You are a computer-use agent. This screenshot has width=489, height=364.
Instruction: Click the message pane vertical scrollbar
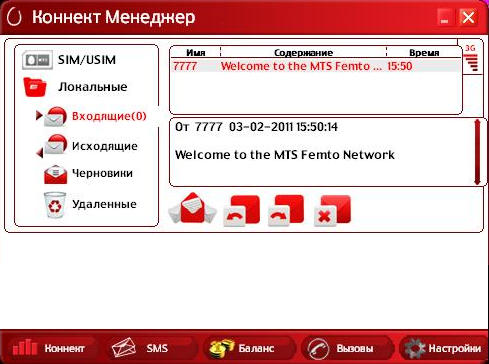click(477, 152)
